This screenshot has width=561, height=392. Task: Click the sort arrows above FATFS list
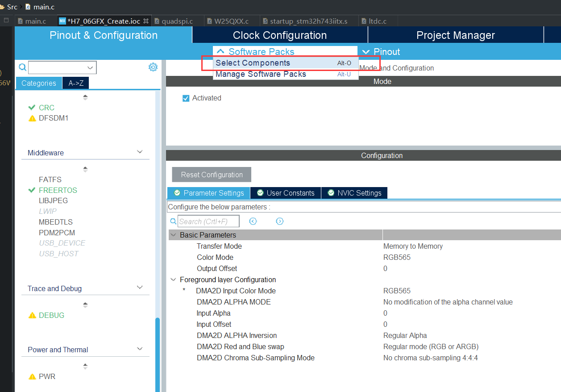pos(85,169)
